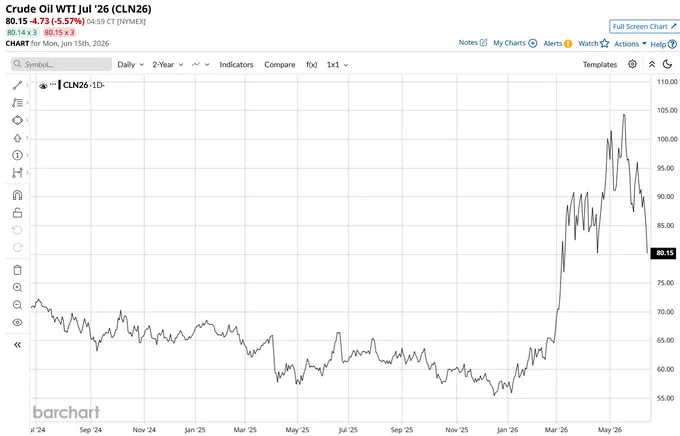Open the 1x1 grid layout dropdown
This screenshot has width=680, height=436.
click(x=337, y=64)
